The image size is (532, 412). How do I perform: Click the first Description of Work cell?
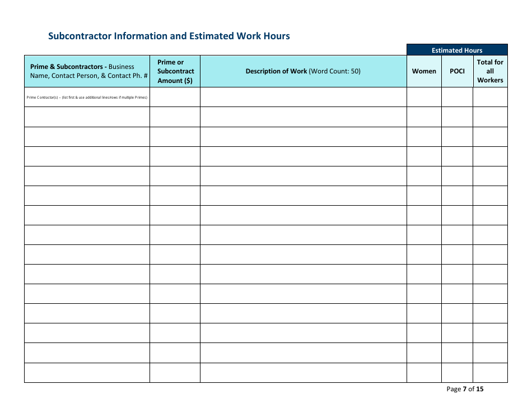coord(303,116)
